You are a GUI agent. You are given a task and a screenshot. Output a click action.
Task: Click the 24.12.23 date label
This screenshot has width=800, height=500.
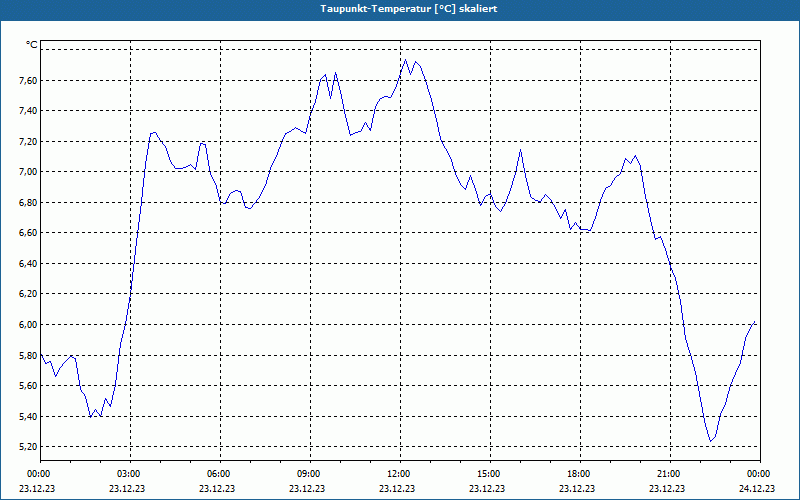pos(757,489)
